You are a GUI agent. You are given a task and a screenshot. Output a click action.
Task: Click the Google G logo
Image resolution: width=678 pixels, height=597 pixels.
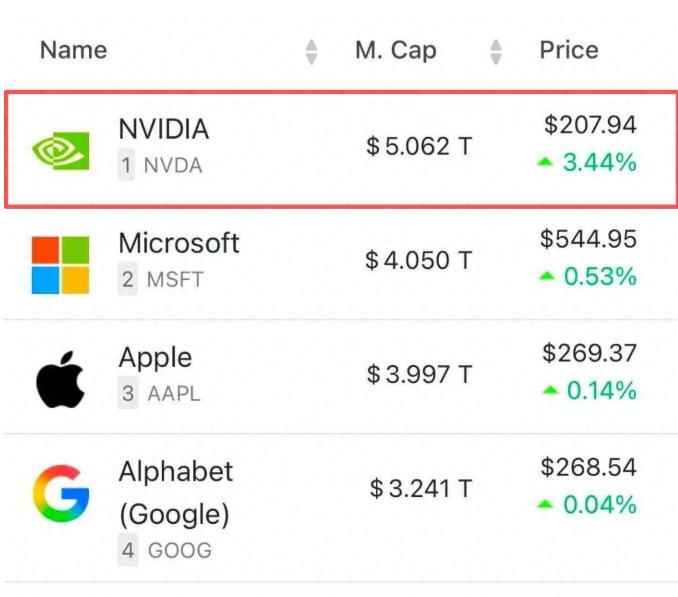click(x=60, y=493)
